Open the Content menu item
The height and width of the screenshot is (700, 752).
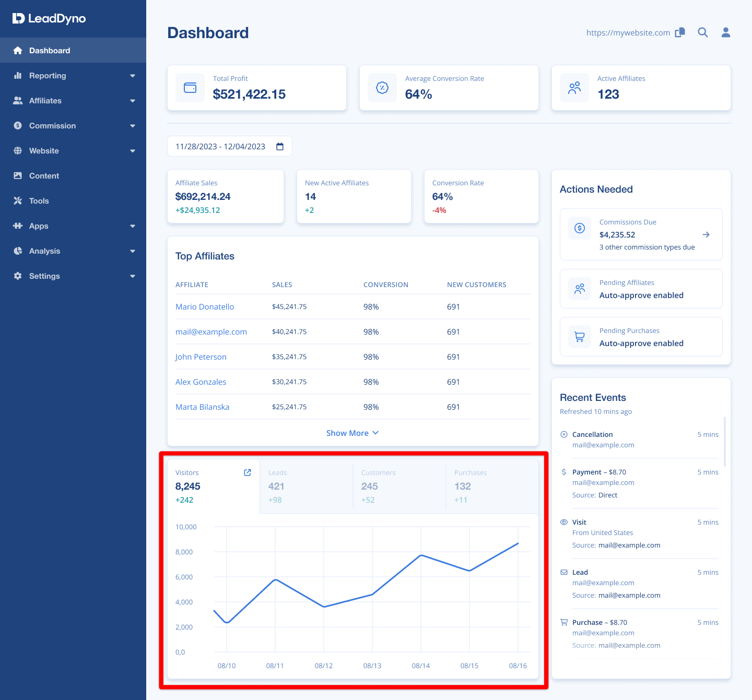(x=73, y=175)
